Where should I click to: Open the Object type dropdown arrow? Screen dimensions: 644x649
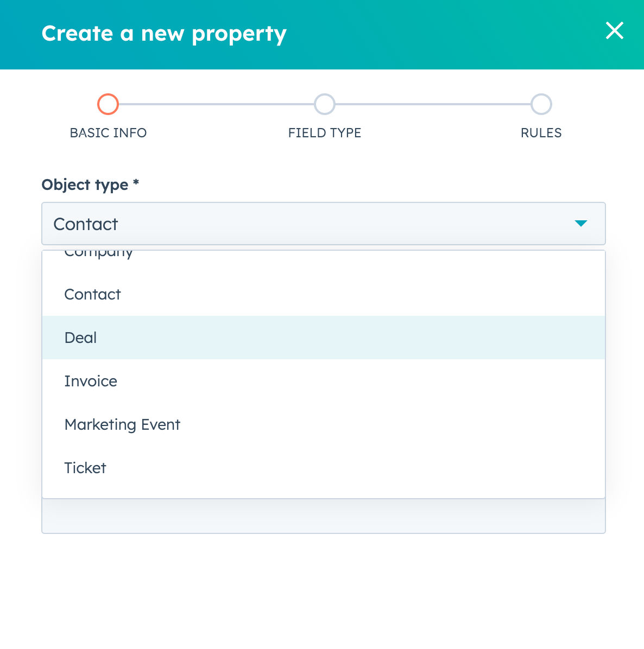[x=582, y=224]
